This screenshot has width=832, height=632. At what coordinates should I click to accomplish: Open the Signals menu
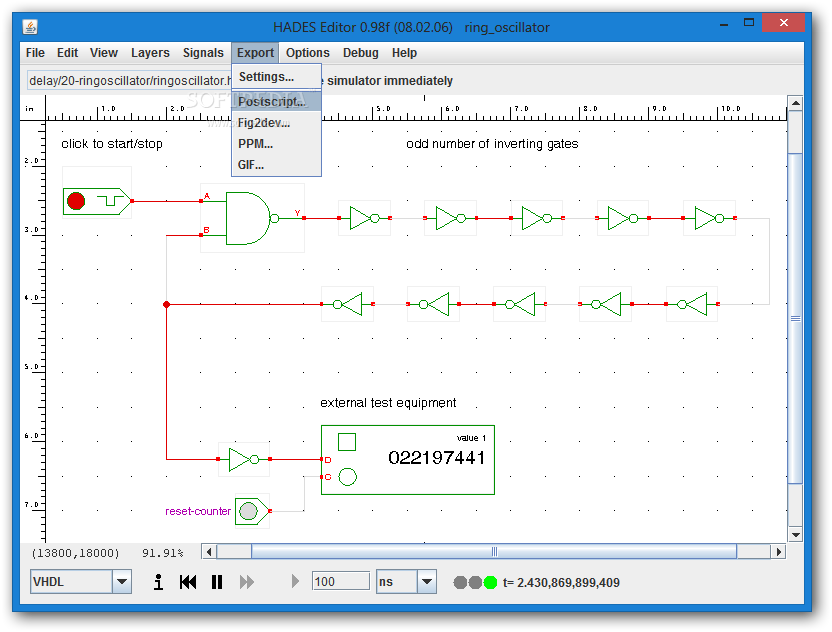click(x=203, y=53)
